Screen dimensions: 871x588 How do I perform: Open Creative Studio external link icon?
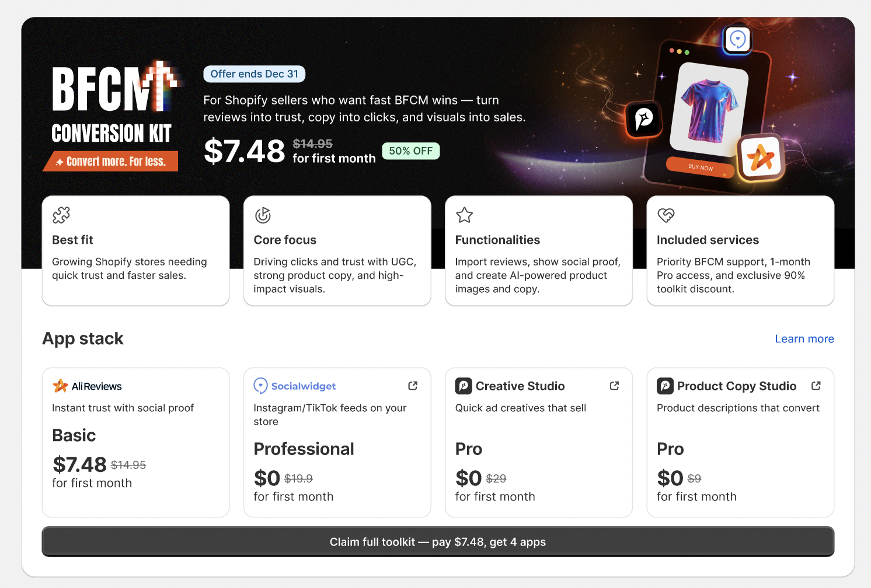614,386
